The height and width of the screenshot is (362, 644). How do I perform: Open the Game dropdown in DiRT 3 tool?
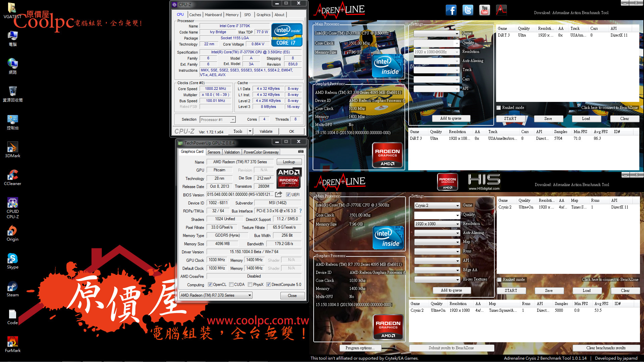coord(436,34)
